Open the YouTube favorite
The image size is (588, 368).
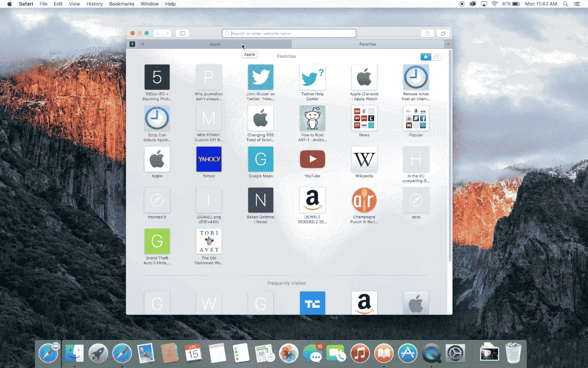point(312,159)
